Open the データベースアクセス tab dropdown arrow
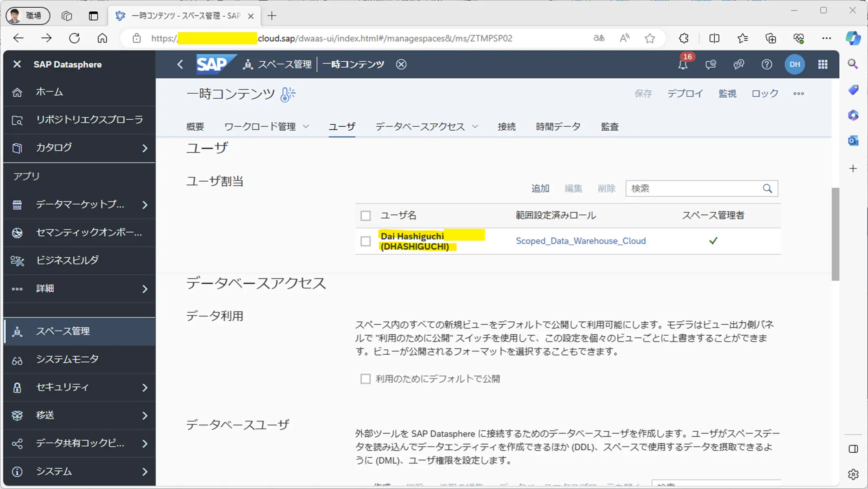 (x=475, y=127)
